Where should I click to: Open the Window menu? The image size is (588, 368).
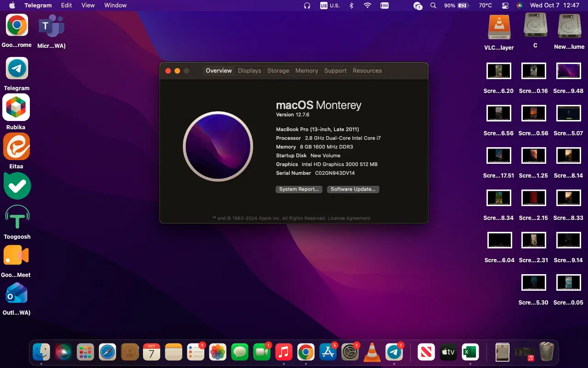coord(115,6)
